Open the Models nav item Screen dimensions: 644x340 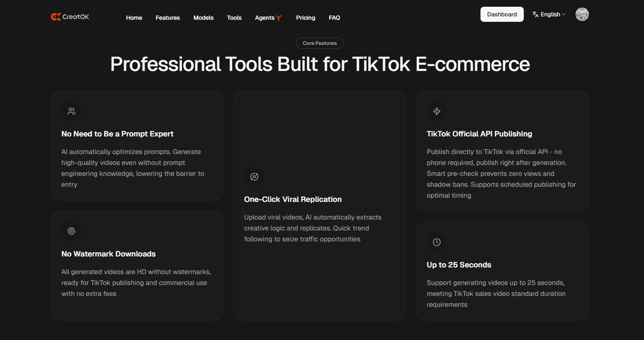click(x=203, y=18)
